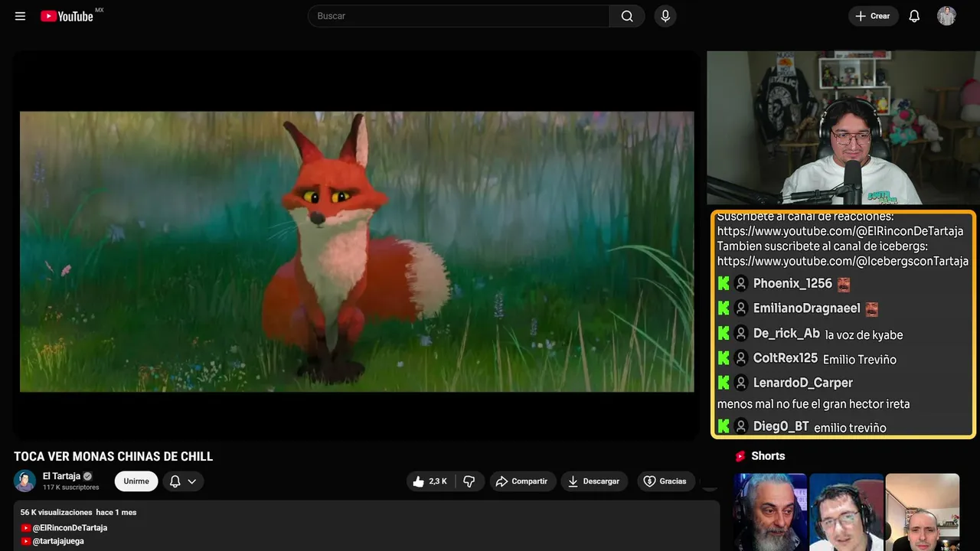
Task: Share the video using Compartir
Action: click(523, 481)
